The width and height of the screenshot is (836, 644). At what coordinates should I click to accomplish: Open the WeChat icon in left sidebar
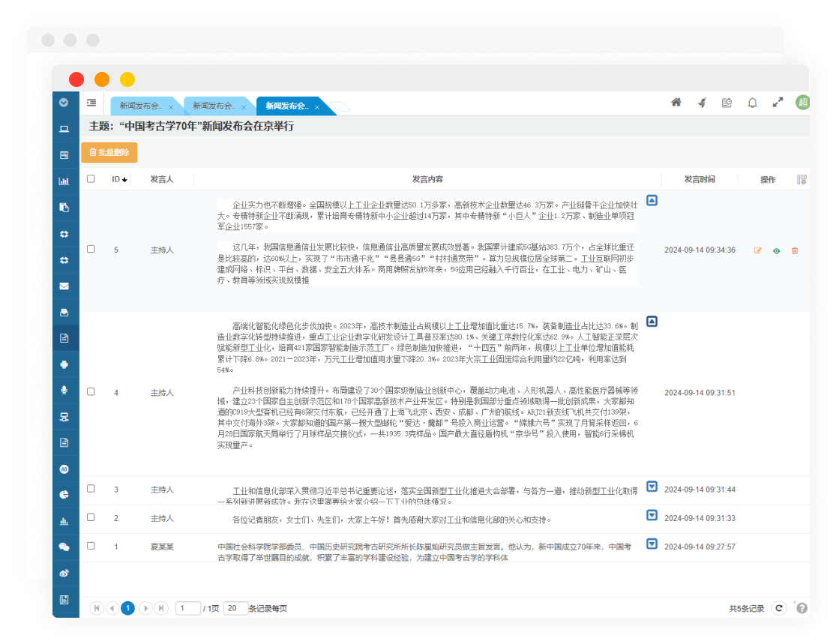64,547
